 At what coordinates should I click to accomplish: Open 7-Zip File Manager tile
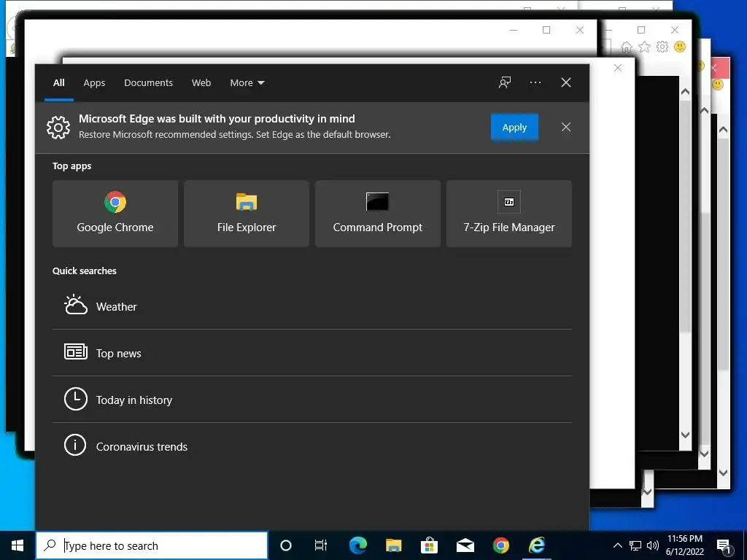click(508, 214)
